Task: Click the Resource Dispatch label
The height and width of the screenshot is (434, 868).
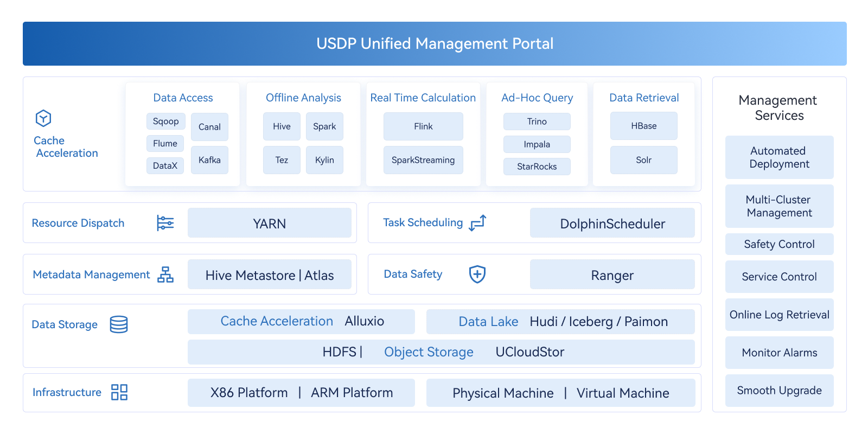Action: pyautogui.click(x=78, y=223)
